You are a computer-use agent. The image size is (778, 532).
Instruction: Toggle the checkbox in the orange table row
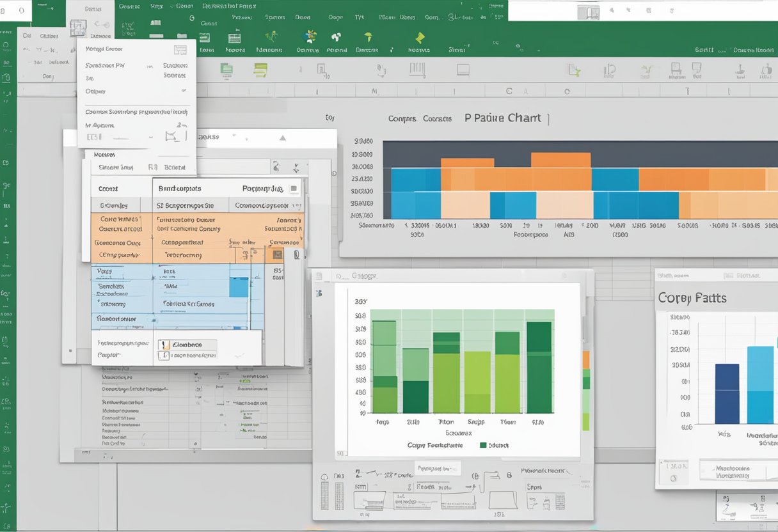(277, 254)
